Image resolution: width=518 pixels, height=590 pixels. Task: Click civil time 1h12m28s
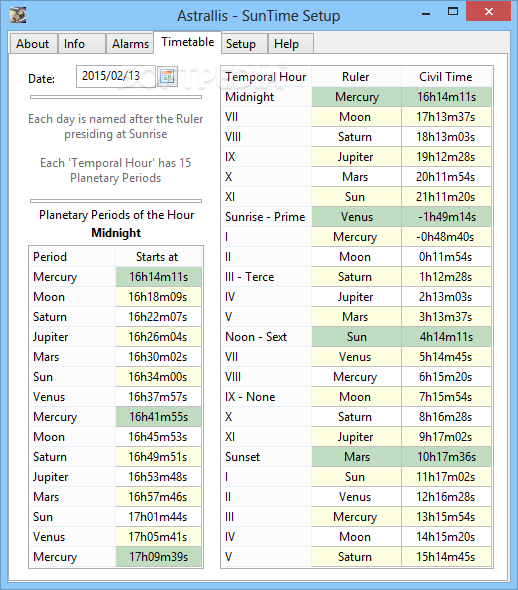447,277
